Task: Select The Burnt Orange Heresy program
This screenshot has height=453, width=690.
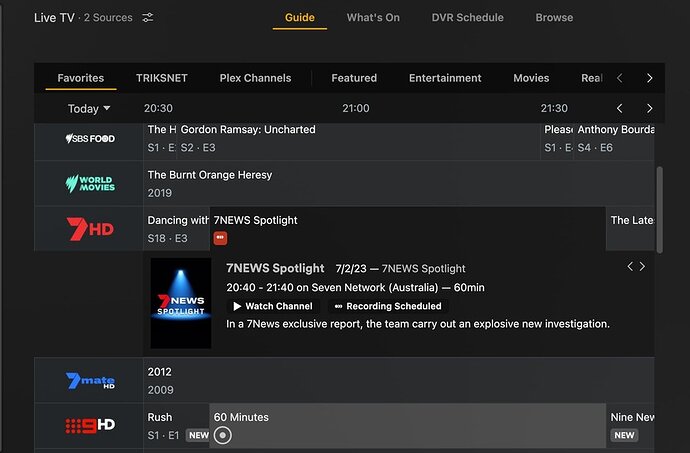Action: 210,175
